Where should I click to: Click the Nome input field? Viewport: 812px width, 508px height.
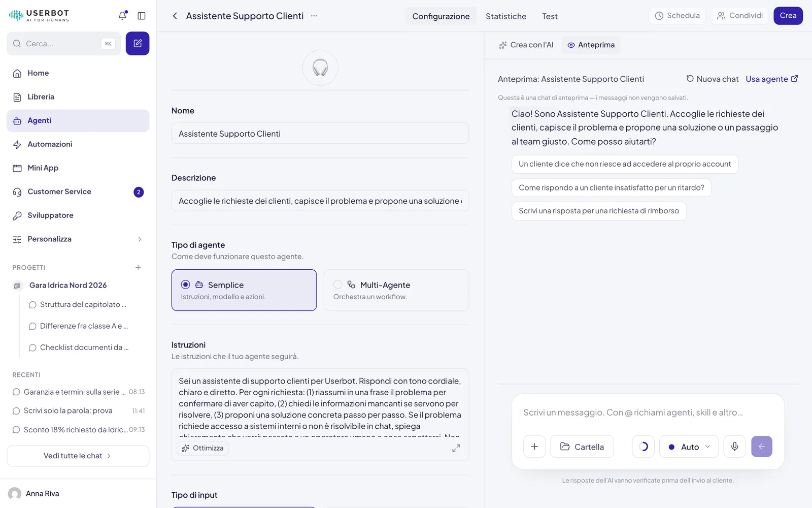pyautogui.click(x=320, y=134)
